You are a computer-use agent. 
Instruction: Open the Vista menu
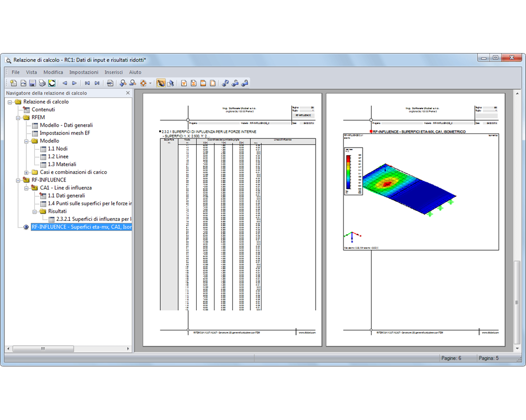click(x=31, y=72)
